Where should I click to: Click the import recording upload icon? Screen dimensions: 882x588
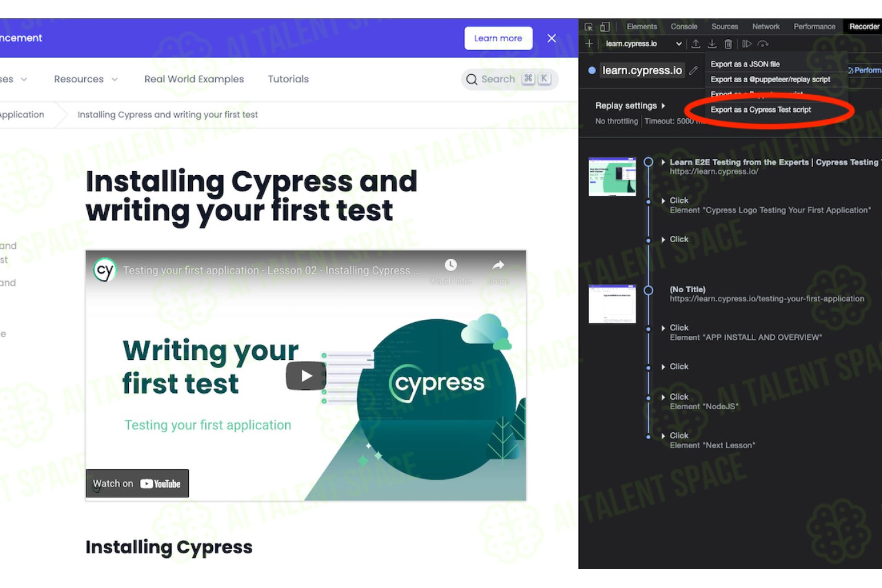(696, 44)
